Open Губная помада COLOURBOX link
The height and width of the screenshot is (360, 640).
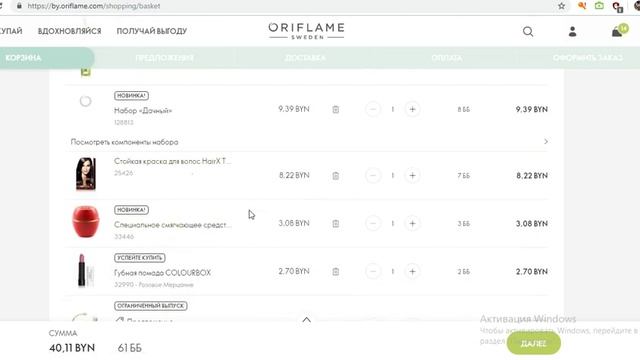162,273
